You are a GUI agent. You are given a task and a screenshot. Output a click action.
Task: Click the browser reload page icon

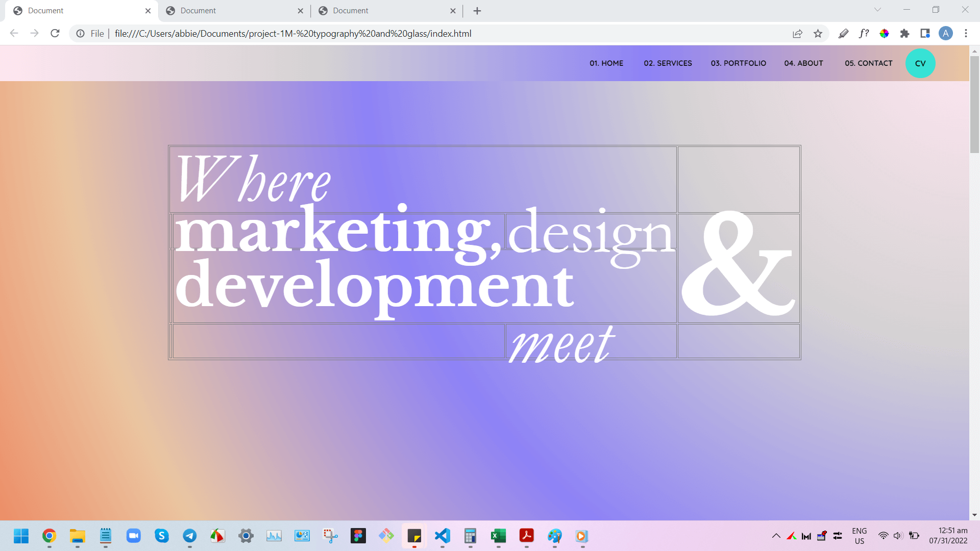tap(55, 34)
